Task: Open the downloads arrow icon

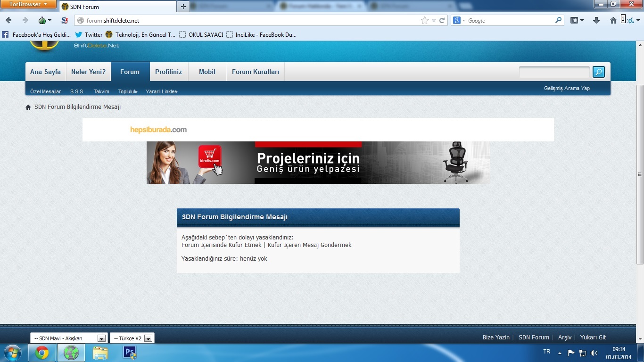Action: [x=596, y=20]
